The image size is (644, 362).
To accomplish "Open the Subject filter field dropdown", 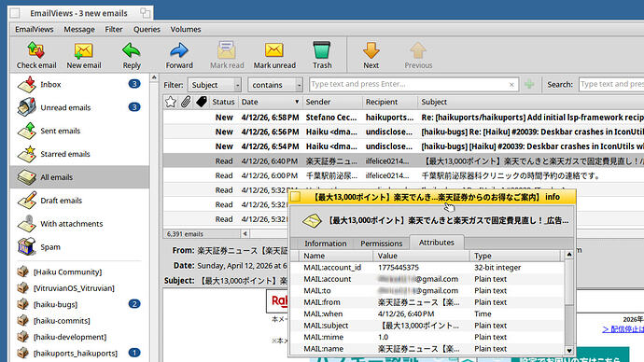I will point(215,85).
